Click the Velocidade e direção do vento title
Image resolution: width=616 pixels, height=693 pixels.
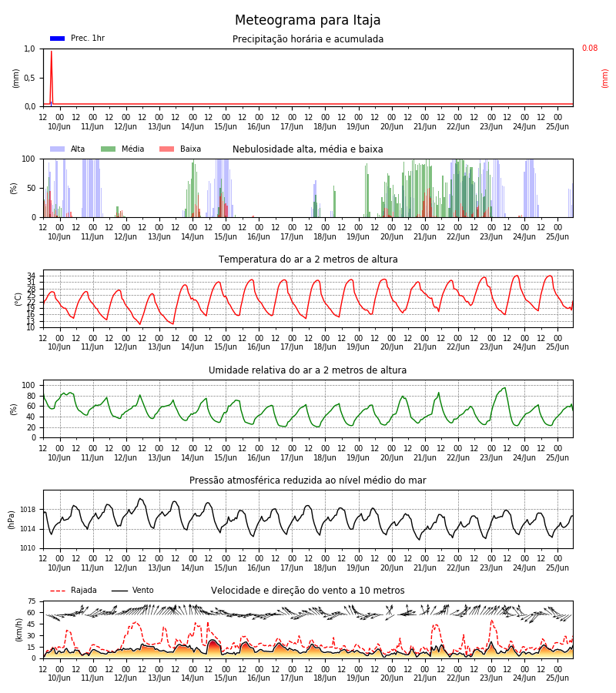coord(307,591)
